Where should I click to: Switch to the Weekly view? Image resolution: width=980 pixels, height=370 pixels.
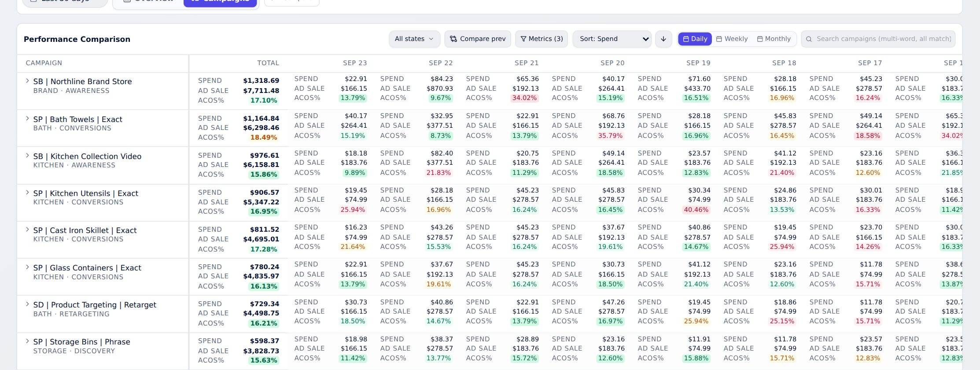click(x=732, y=39)
